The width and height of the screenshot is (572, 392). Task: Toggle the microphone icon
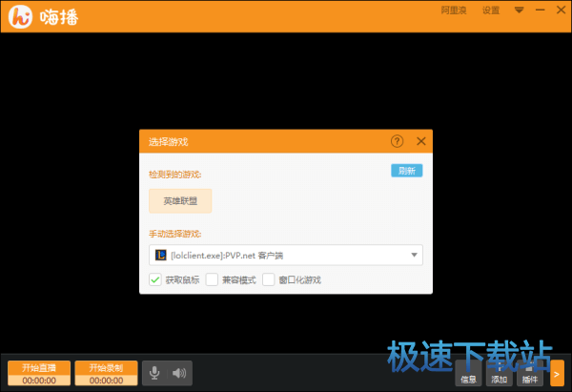(154, 373)
